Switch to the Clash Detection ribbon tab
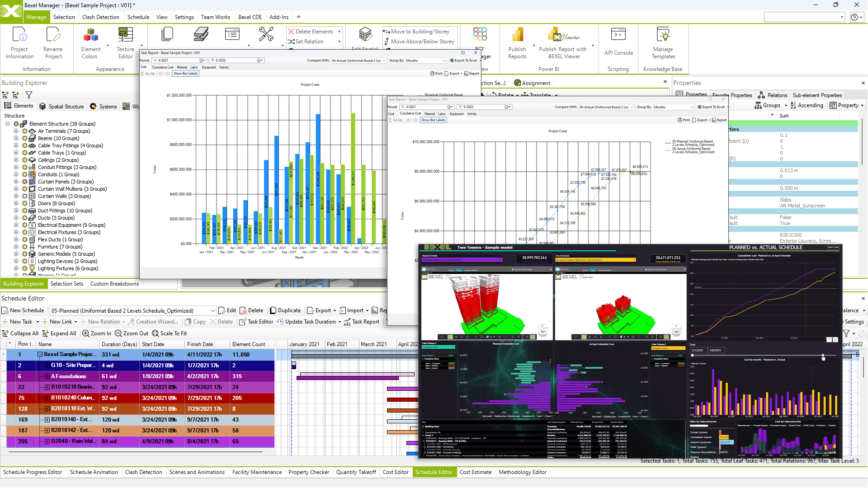The image size is (868, 488). pos(101,17)
